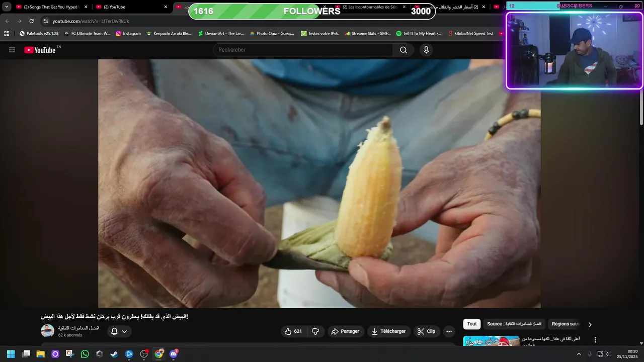Screen dimensions: 644x362
Task: View site information icon in address bar
Action: (46, 21)
